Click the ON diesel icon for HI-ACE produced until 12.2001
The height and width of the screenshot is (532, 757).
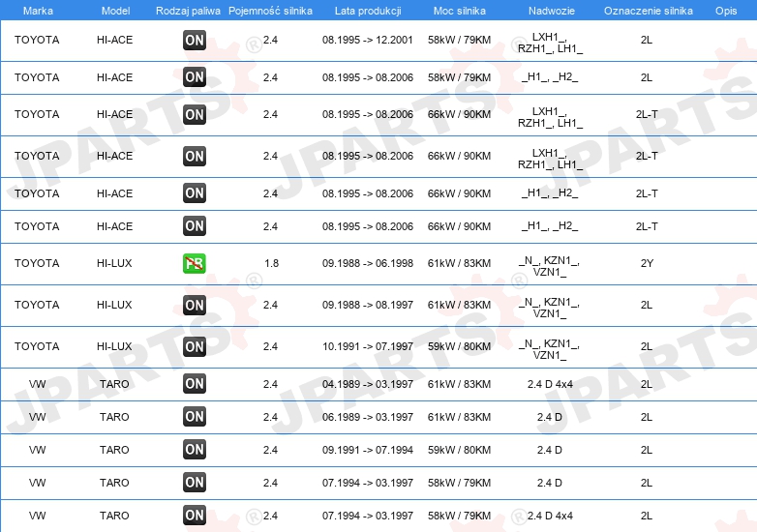tap(195, 41)
